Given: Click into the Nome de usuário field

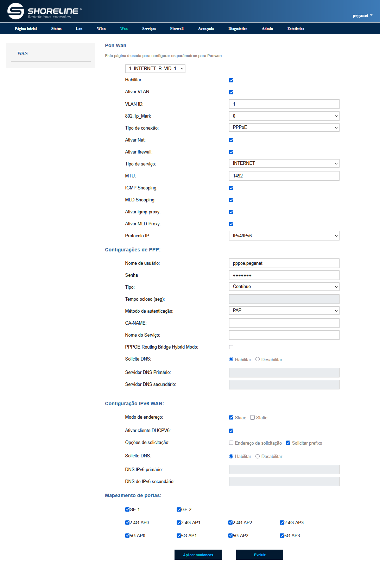Looking at the screenshot, I should pyautogui.click(x=284, y=263).
